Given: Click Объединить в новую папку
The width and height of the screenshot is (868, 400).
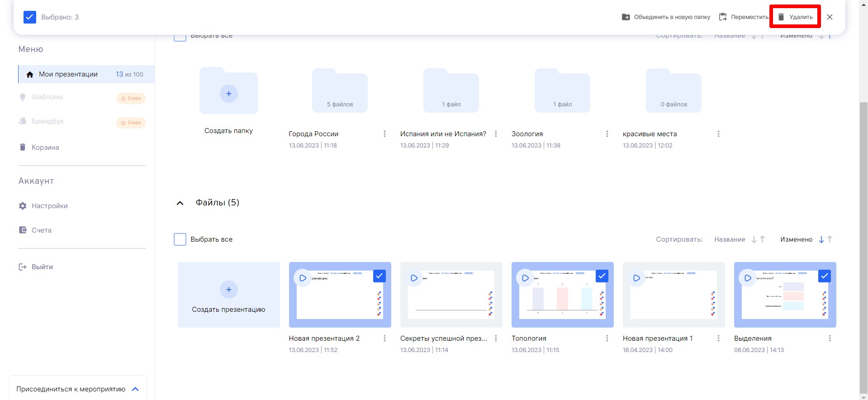Looking at the screenshot, I should pyautogui.click(x=666, y=17).
